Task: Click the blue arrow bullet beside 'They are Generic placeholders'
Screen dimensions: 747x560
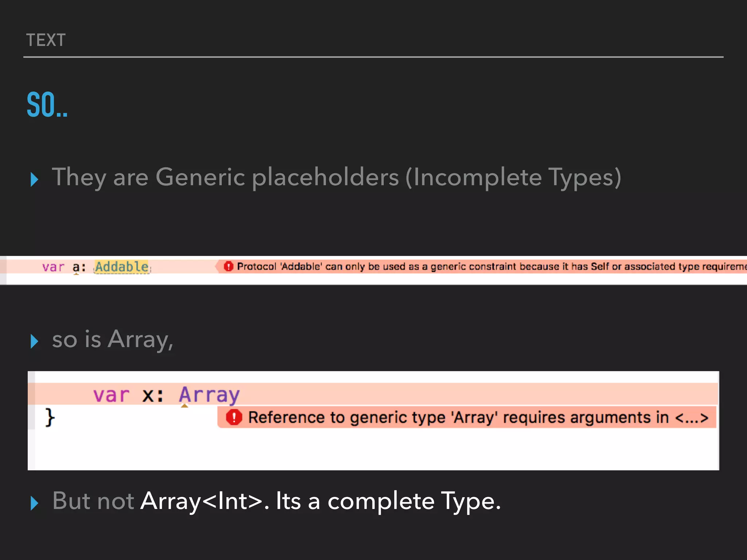Action: [x=34, y=179]
